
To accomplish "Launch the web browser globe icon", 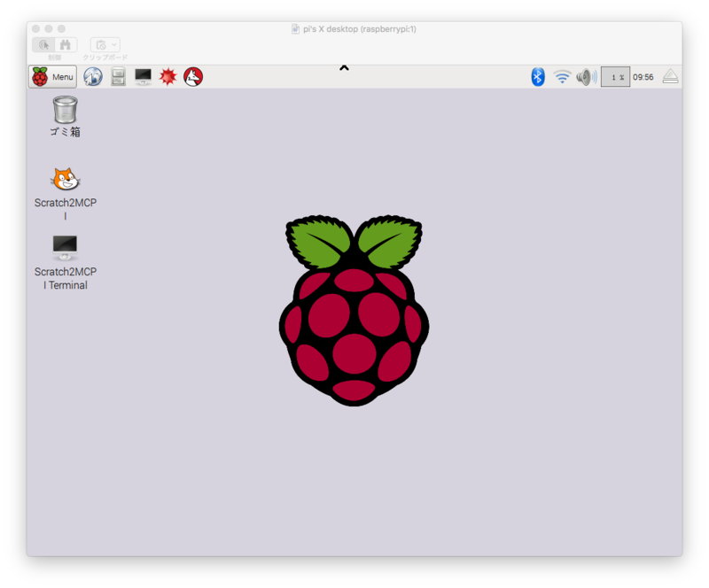I will [93, 76].
